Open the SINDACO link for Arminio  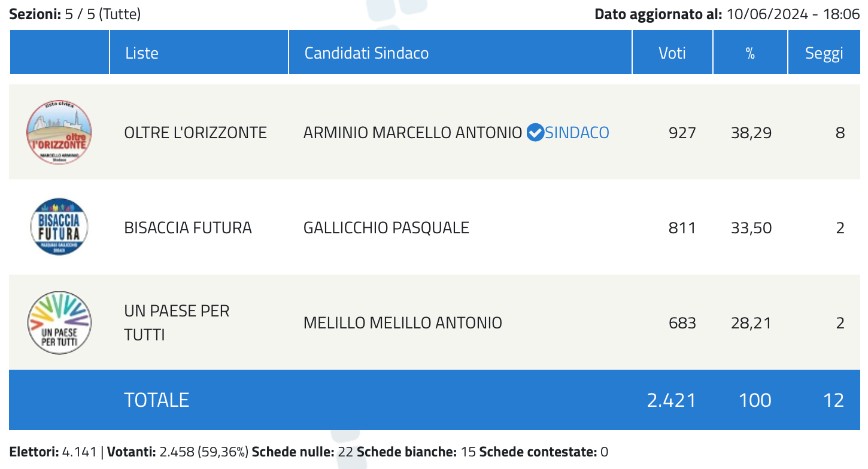pos(577,132)
